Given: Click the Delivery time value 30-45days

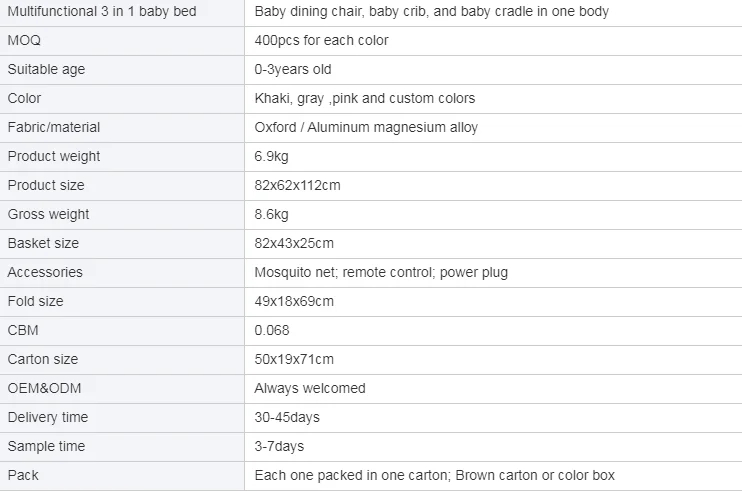Looking at the screenshot, I should [287, 418].
